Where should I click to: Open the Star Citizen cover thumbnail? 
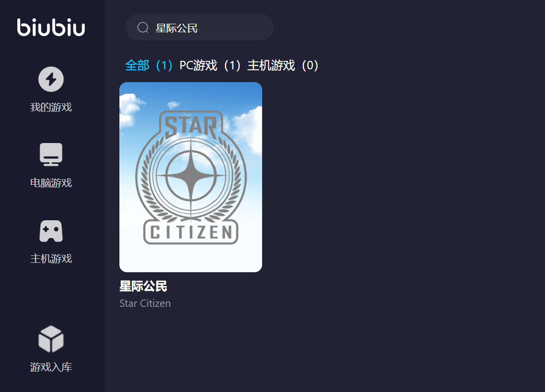(x=191, y=177)
